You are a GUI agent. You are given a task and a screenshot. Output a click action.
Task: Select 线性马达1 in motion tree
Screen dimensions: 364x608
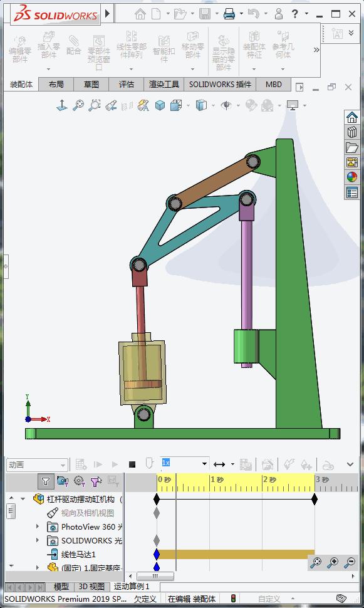coord(78,554)
